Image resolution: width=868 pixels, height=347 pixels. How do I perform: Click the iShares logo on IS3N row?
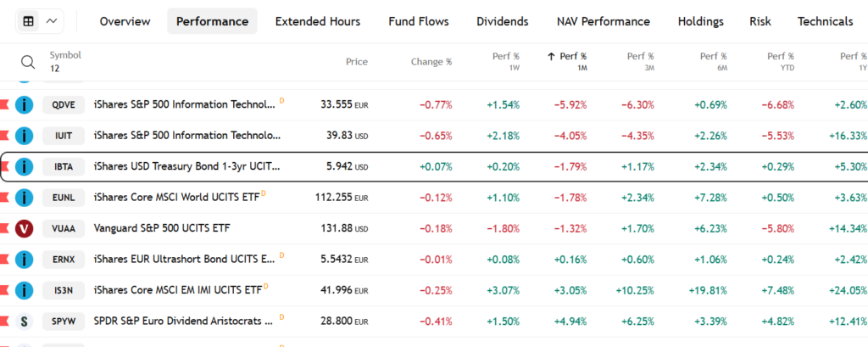click(25, 291)
